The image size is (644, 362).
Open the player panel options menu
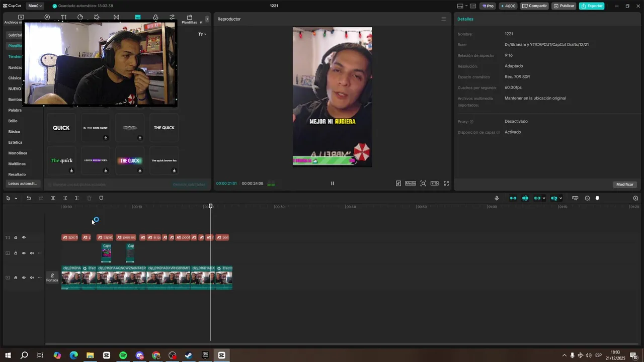[443, 19]
